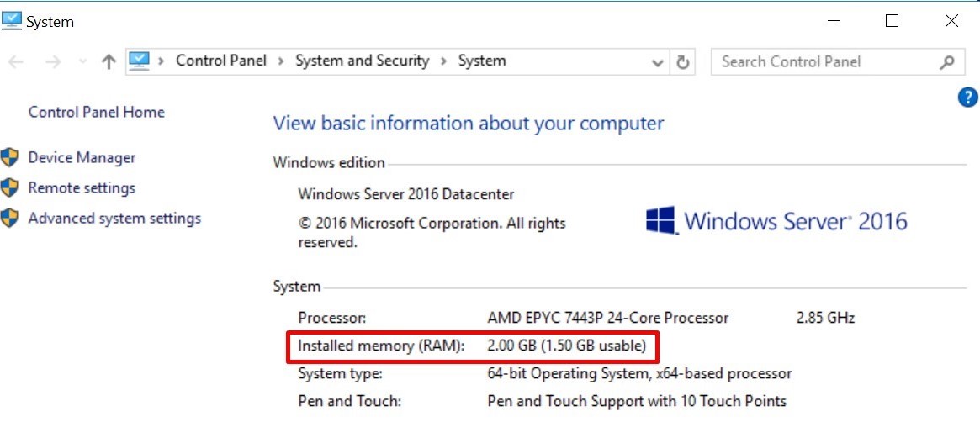Open Remote settings link
Screen dimensions: 980x422
click(x=82, y=188)
